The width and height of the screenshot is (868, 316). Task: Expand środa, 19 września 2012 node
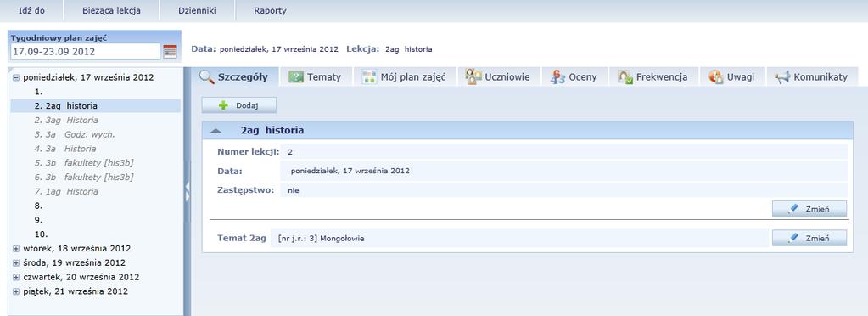tap(16, 262)
